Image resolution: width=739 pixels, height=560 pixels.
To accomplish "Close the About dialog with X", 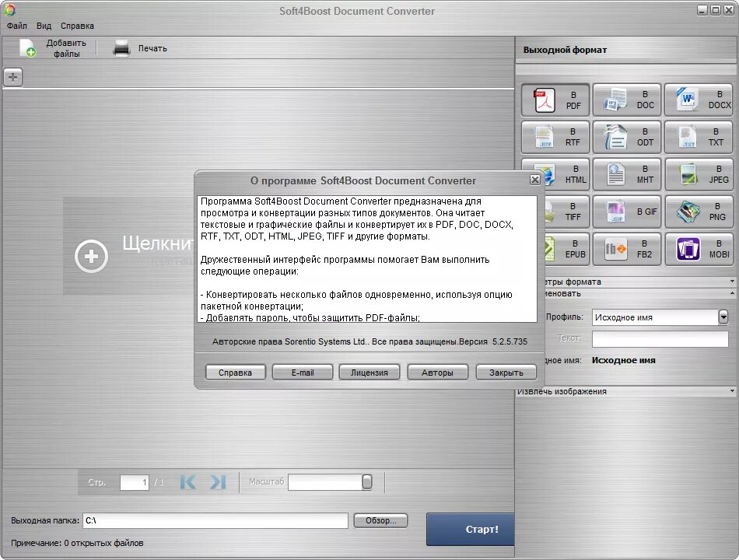I will coord(534,180).
